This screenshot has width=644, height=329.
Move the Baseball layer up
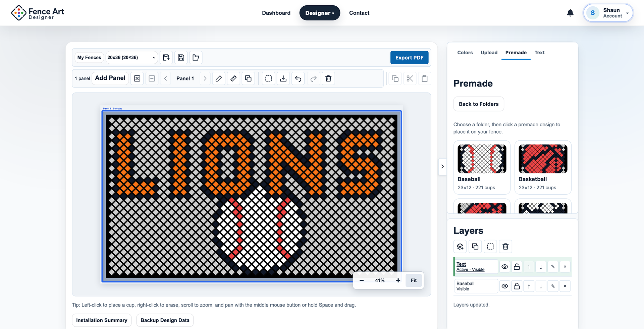click(529, 286)
